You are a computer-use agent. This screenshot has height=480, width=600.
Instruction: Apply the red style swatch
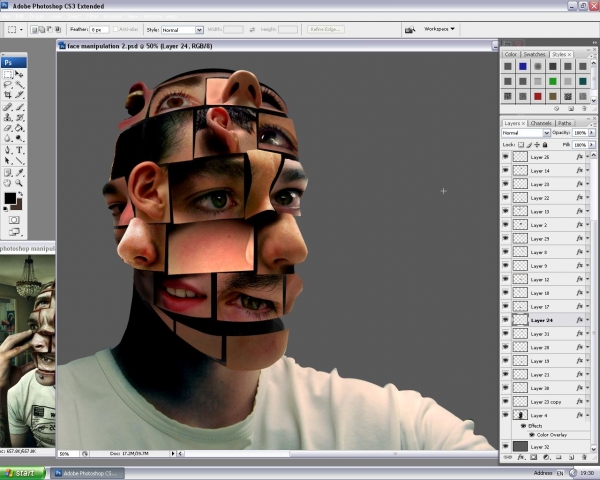click(x=538, y=96)
